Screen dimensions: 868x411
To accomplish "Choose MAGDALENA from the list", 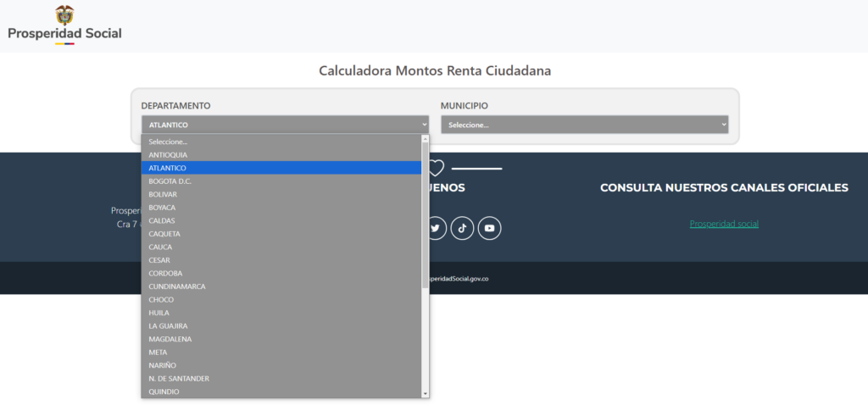I will pos(281,339).
